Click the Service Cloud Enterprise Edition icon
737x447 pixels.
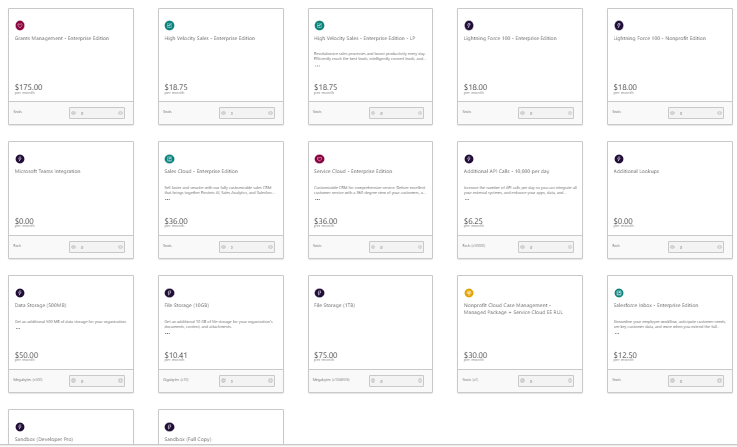click(x=319, y=158)
